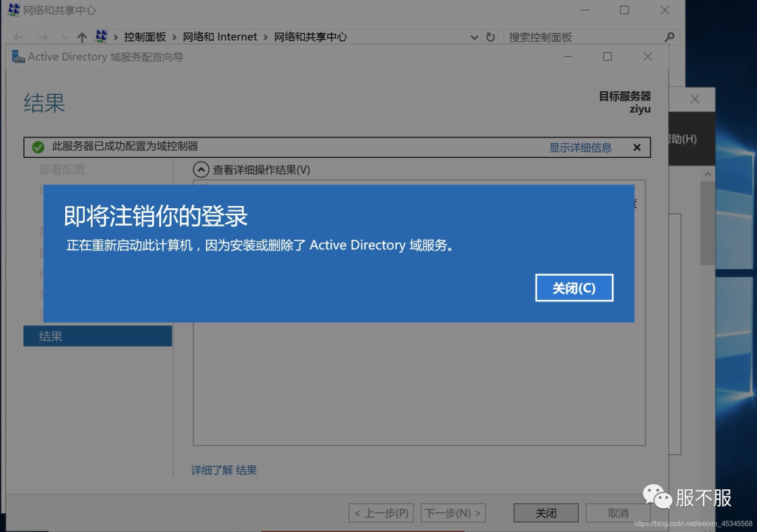Click the 关闭(C) button in the sign-out dialog

[574, 287]
